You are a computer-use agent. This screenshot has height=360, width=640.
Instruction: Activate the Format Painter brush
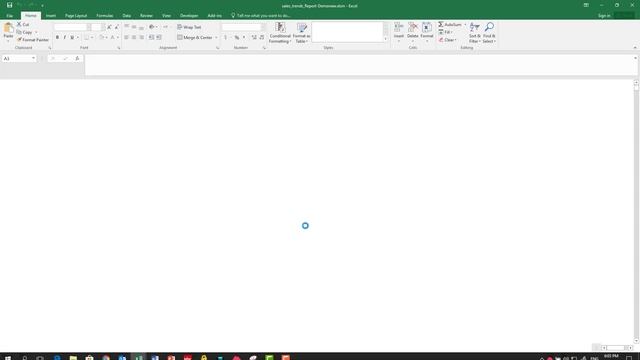tap(19, 40)
